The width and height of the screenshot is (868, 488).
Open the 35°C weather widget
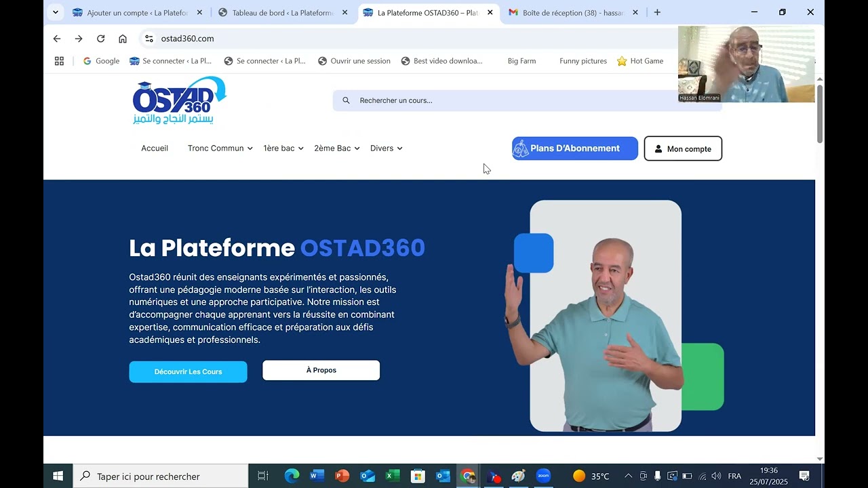pos(591,476)
